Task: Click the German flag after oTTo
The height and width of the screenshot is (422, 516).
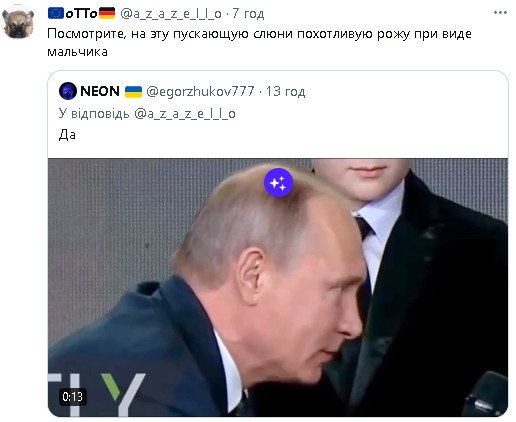Action: tap(107, 13)
